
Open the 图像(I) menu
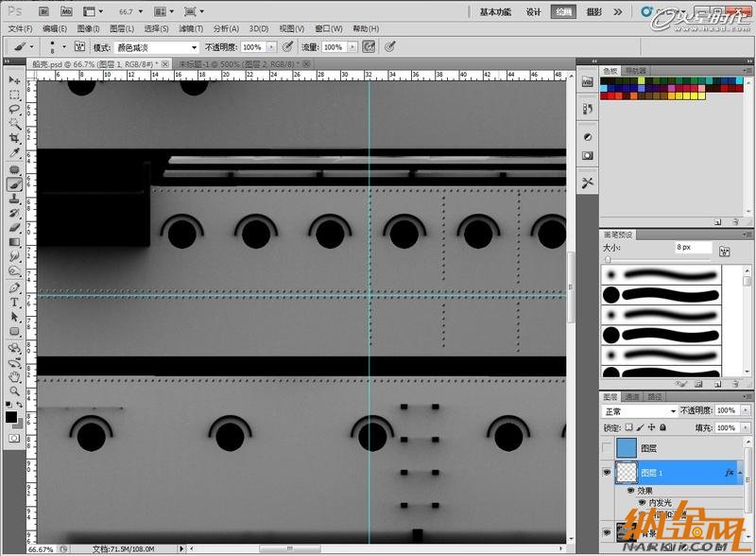[x=88, y=29]
